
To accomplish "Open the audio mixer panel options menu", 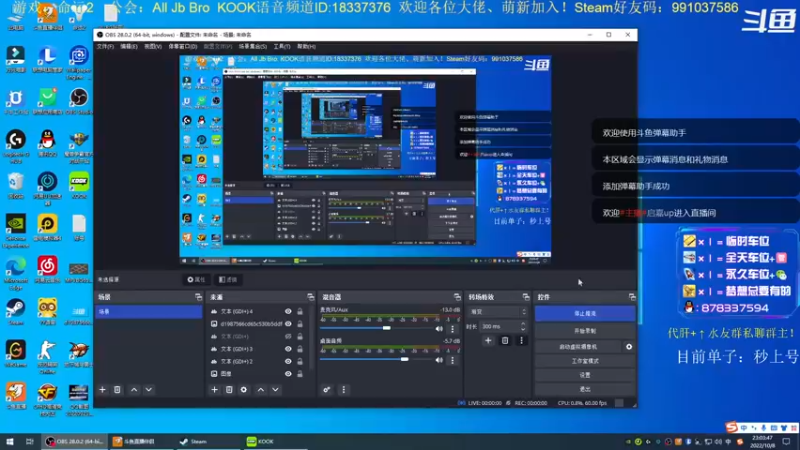I will click(x=343, y=390).
